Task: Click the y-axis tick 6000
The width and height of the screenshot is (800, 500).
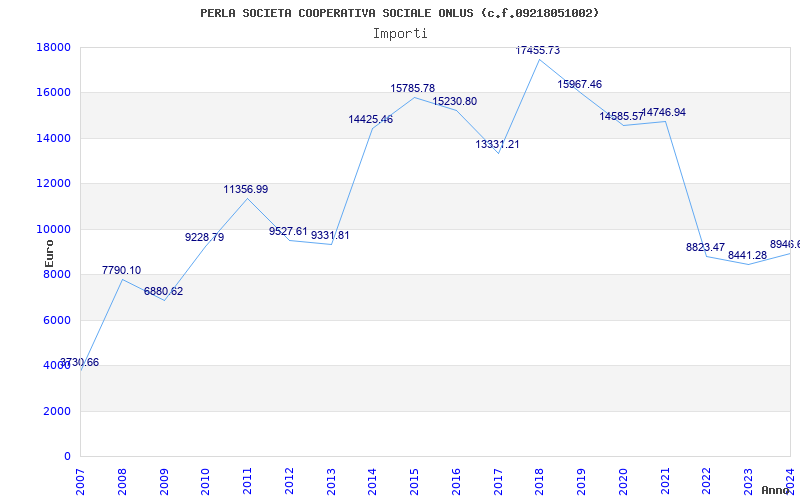Action: (57, 320)
